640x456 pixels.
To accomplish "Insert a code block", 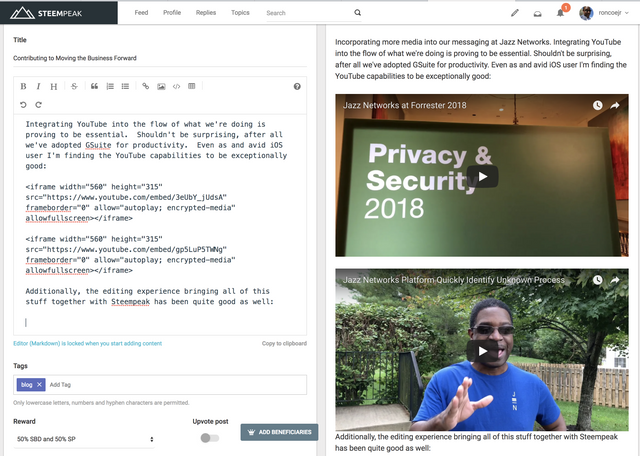I will coord(176,86).
